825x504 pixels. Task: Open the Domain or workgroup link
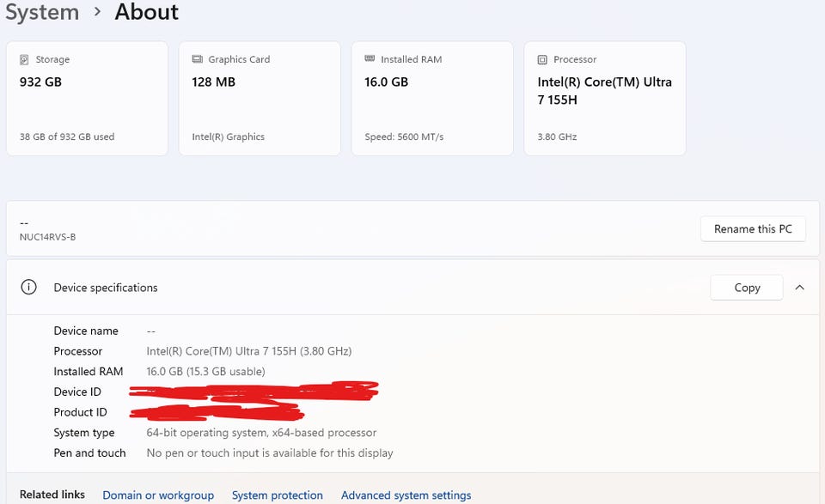[158, 495]
